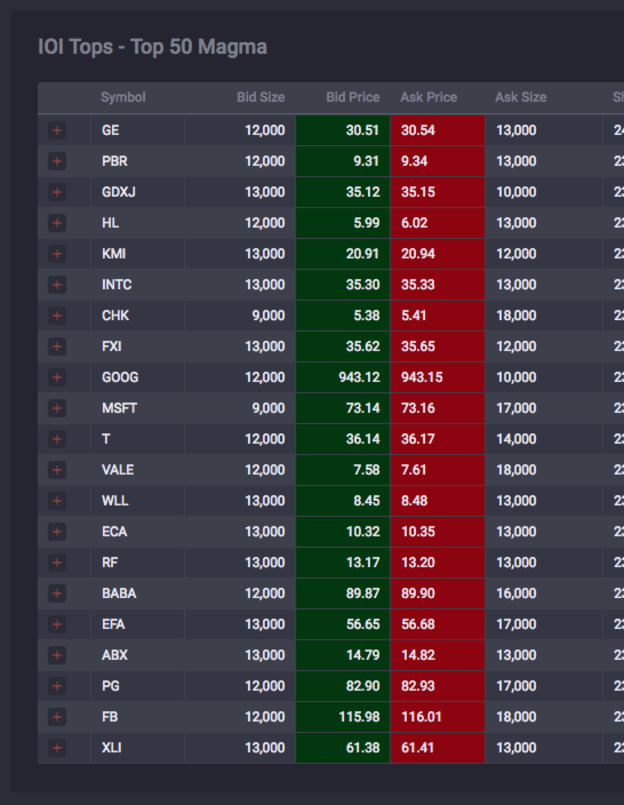Click PBR bid price 9.31
624x805 pixels.
pyautogui.click(x=343, y=161)
